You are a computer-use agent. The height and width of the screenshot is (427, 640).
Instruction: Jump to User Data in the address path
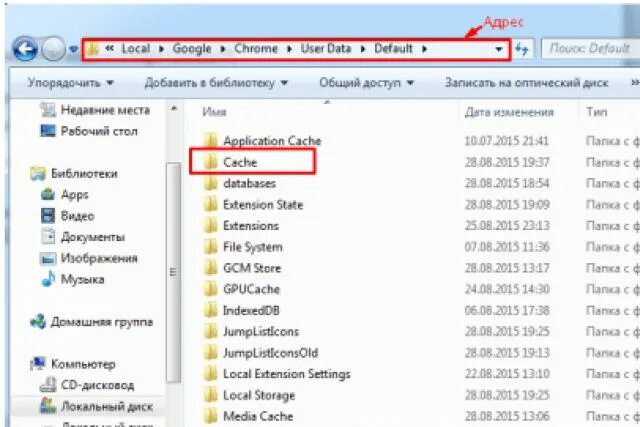coord(326,49)
